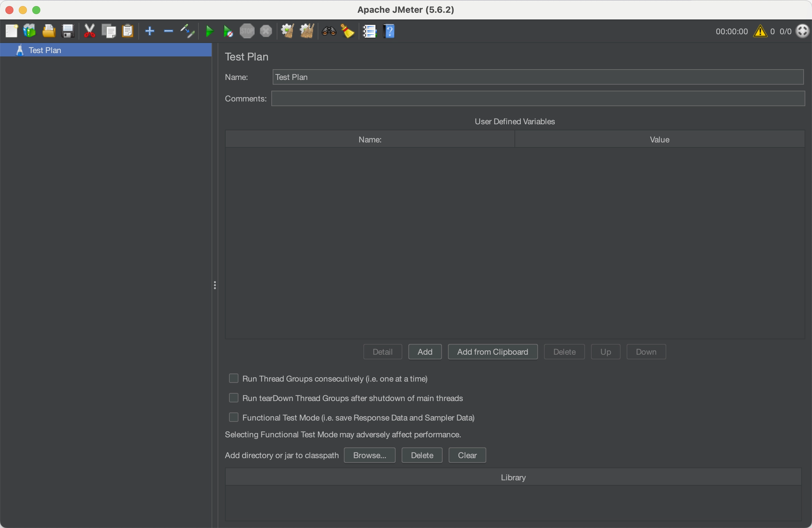Image resolution: width=812 pixels, height=528 pixels.
Task: Click the Expand All plus icon
Action: (149, 31)
